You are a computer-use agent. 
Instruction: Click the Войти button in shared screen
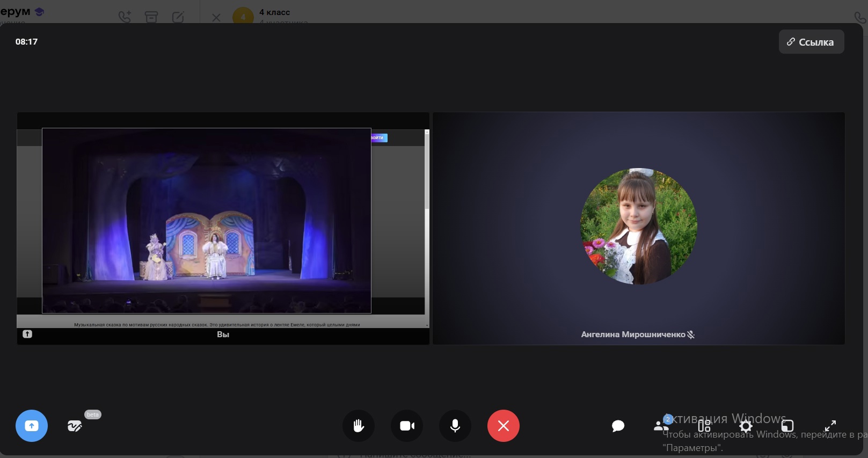pyautogui.click(x=378, y=138)
